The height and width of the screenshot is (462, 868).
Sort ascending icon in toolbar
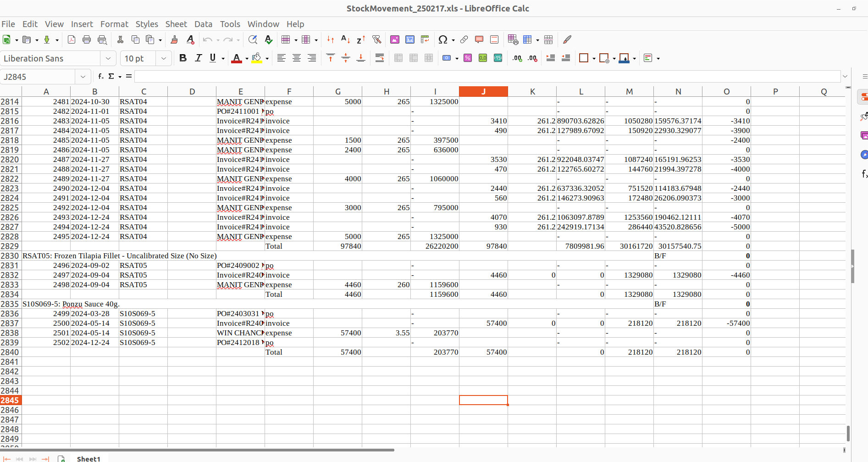coord(346,40)
